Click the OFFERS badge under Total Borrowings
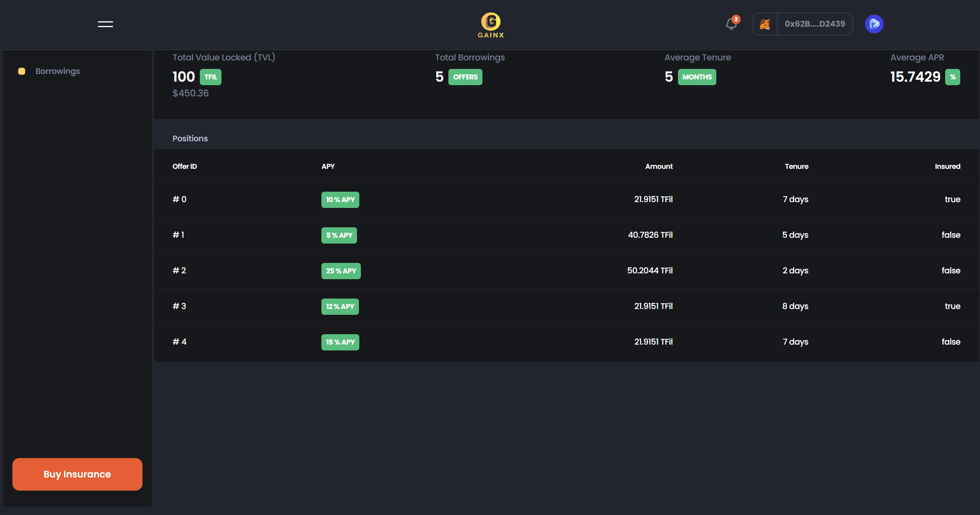Image resolution: width=980 pixels, height=515 pixels. coord(465,77)
